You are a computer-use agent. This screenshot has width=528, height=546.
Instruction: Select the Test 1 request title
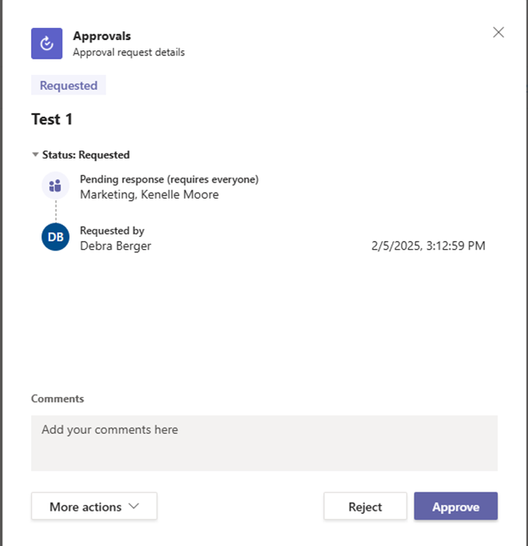52,119
